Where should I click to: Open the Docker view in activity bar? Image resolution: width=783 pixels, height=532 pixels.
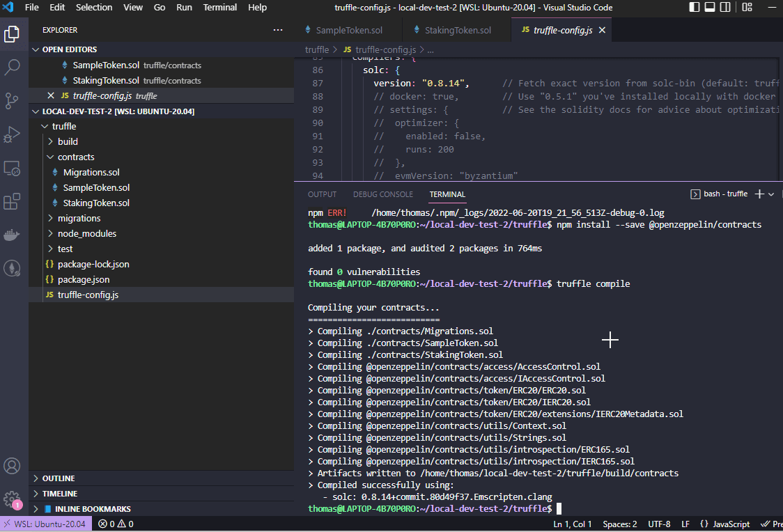click(x=12, y=235)
